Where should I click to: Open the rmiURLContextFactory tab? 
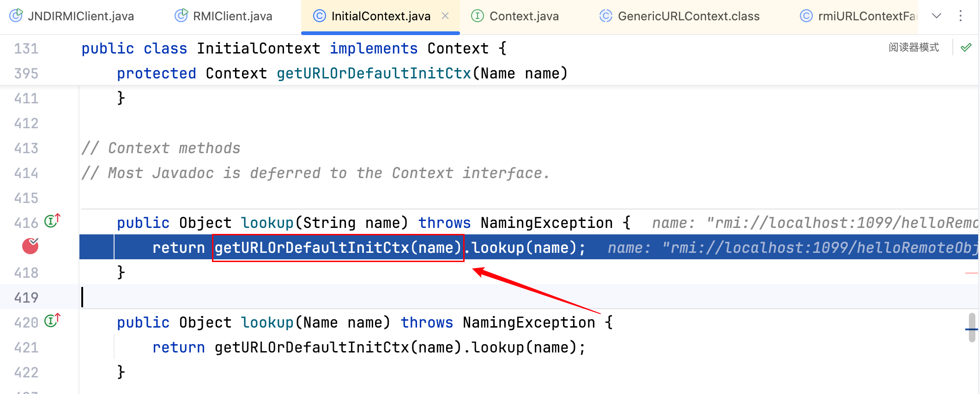(x=858, y=16)
